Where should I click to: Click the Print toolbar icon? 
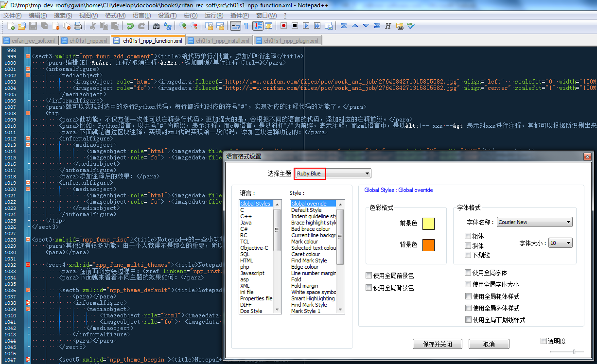77,26
